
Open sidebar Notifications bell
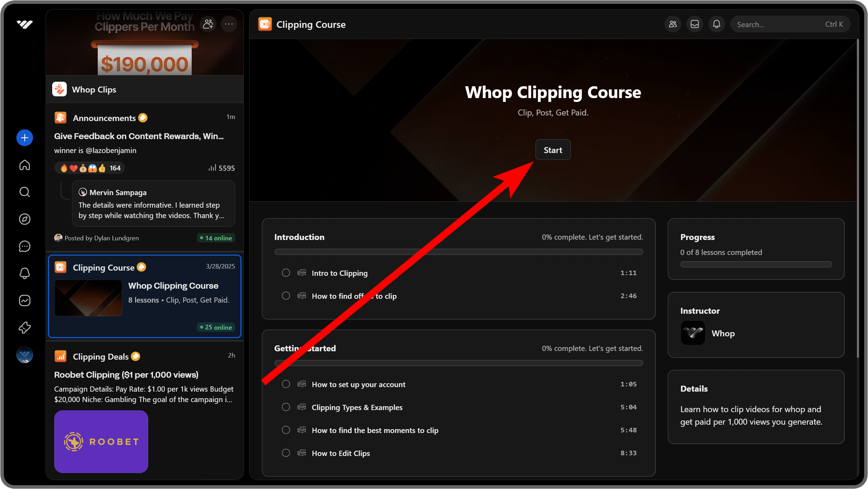point(25,273)
